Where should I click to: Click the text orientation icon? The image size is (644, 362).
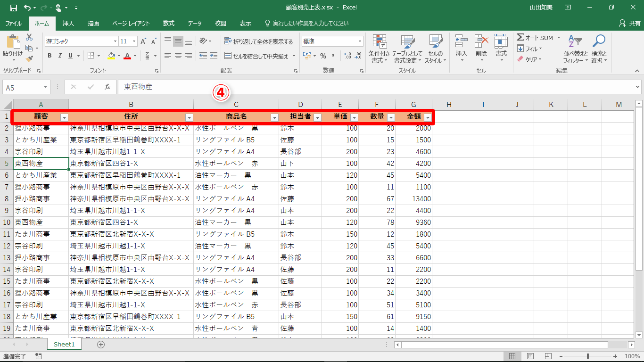(x=203, y=41)
